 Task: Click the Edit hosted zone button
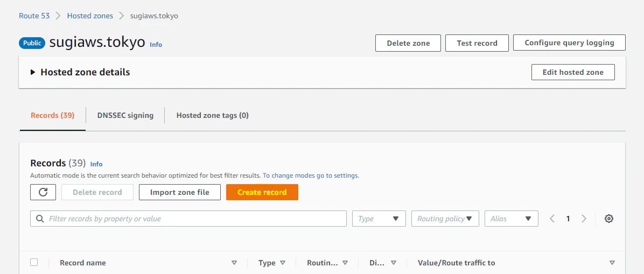click(573, 72)
